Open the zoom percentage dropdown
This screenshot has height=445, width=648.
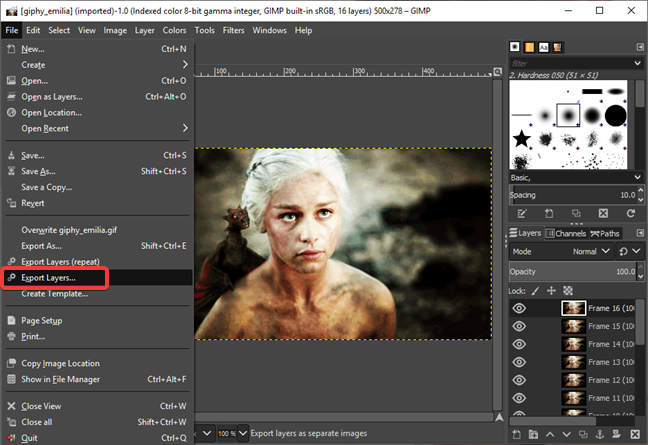click(243, 433)
